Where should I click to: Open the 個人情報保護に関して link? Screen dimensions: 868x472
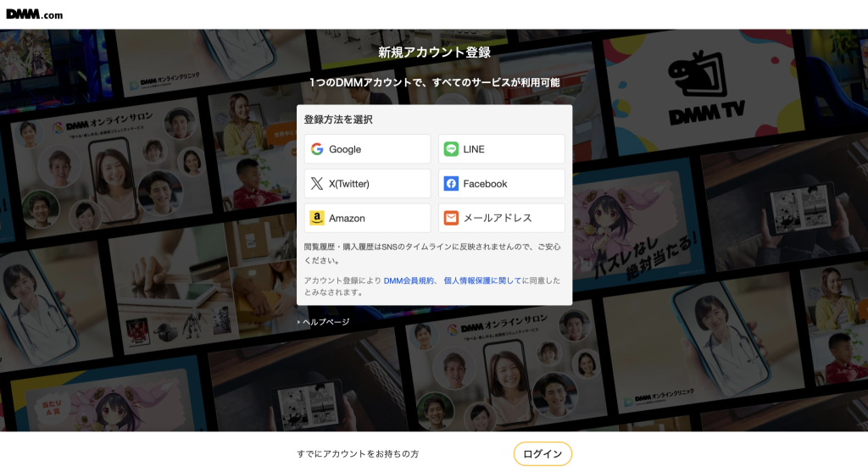(482, 280)
